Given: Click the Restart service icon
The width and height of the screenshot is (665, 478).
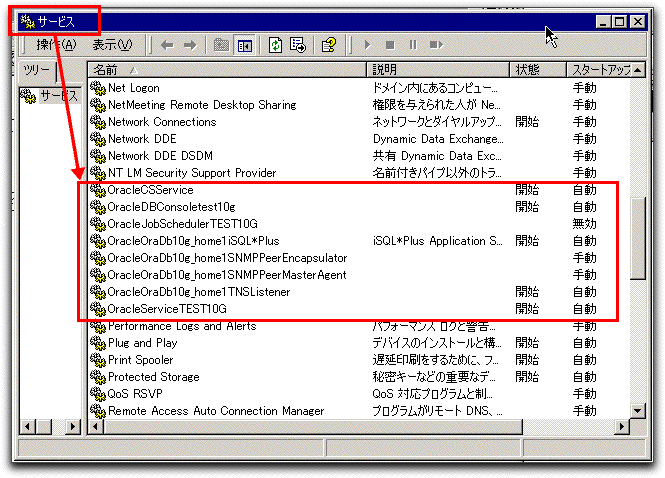Looking at the screenshot, I should (x=436, y=45).
